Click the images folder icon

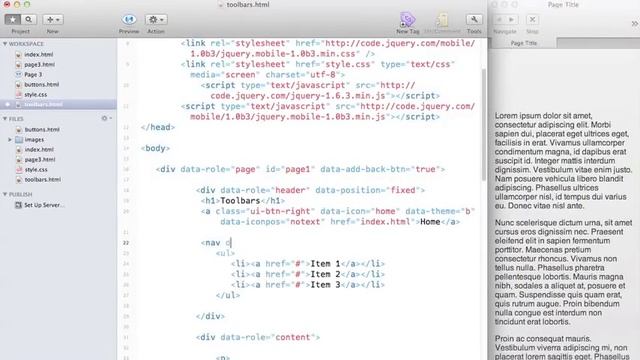point(19,140)
